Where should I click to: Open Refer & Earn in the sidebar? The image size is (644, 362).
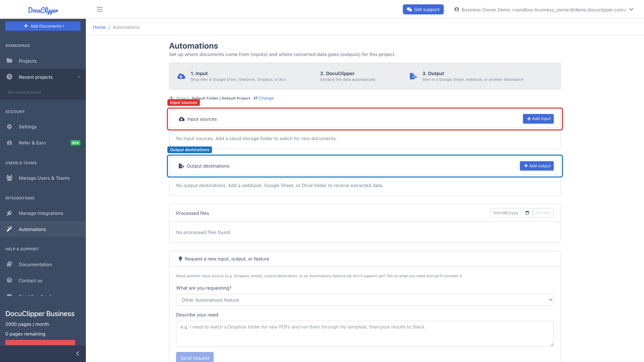coord(43,143)
